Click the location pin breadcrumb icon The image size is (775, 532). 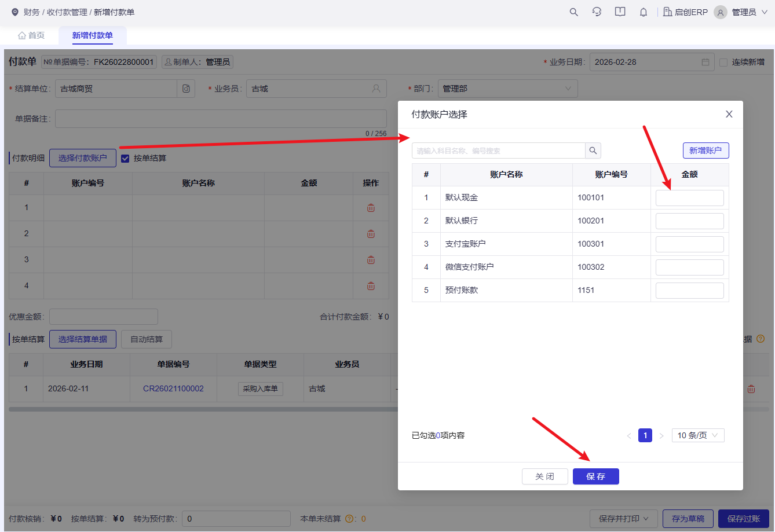click(15, 12)
